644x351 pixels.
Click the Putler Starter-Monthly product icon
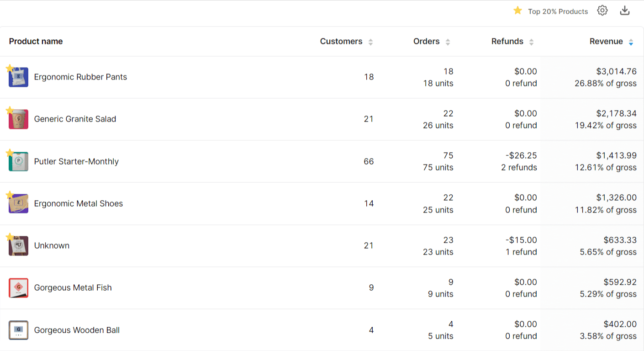click(19, 162)
